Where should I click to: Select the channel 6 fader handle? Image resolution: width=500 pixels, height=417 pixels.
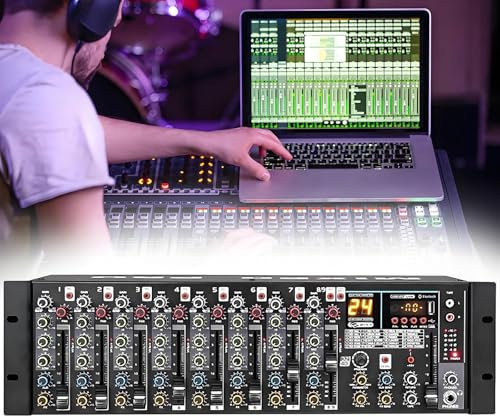[255, 395]
